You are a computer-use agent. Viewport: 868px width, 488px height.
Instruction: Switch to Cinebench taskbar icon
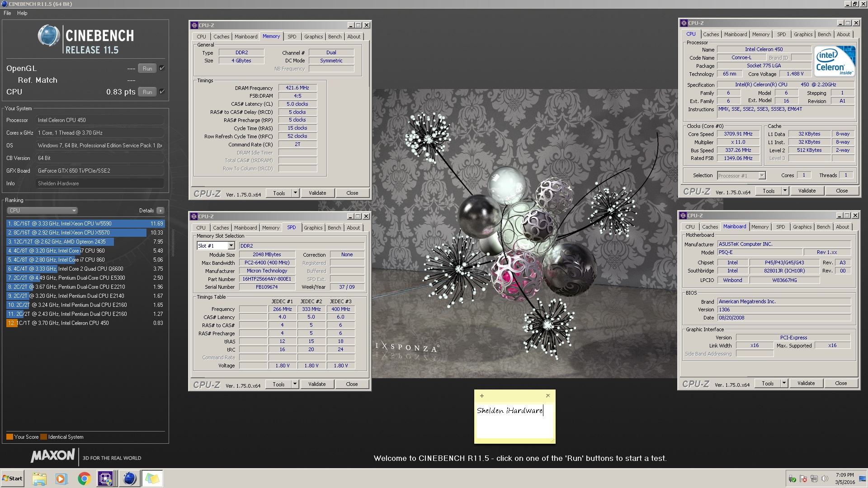click(129, 479)
